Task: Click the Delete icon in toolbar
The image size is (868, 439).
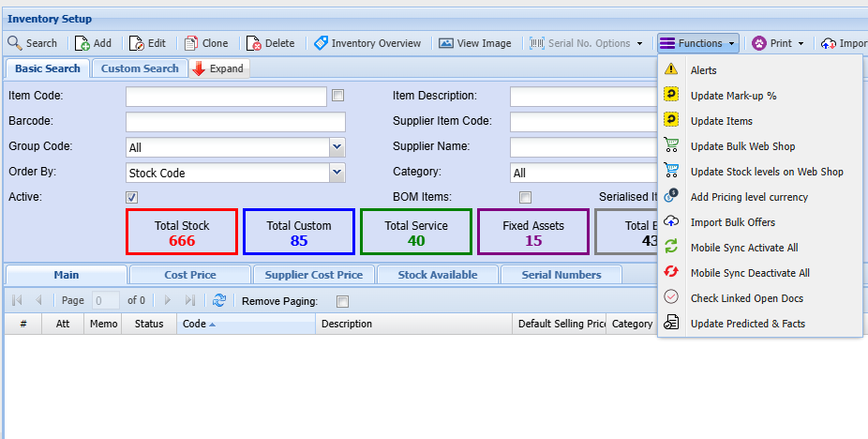Action: pos(254,43)
